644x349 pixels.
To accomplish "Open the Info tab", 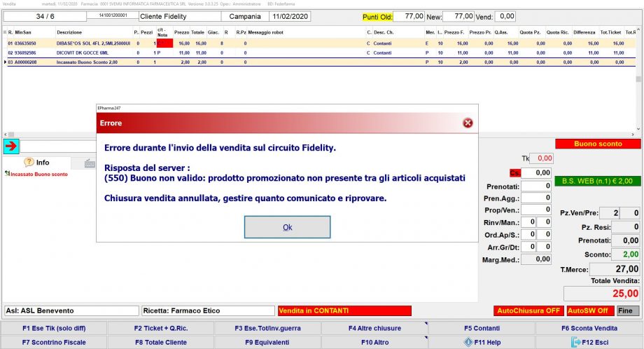I will coord(37,163).
